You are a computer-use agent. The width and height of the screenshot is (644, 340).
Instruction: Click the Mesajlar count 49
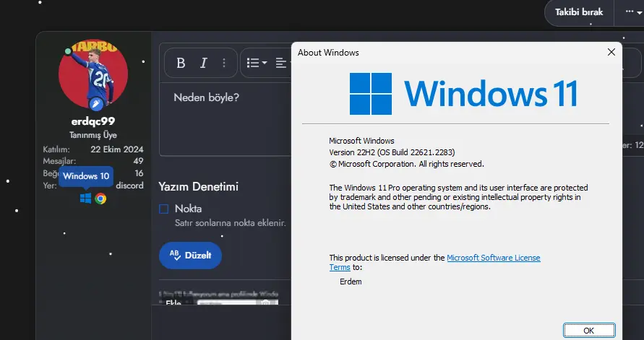click(138, 161)
